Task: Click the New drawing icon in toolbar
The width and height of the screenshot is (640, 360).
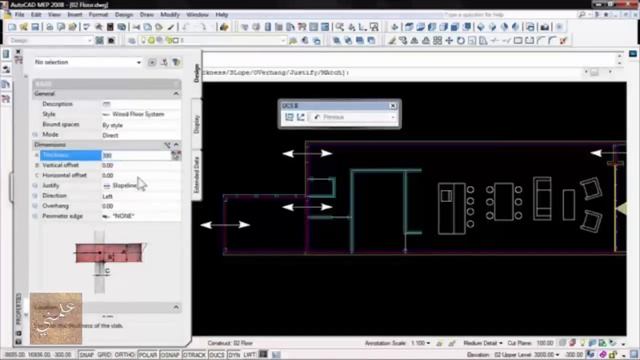Action: (12, 27)
